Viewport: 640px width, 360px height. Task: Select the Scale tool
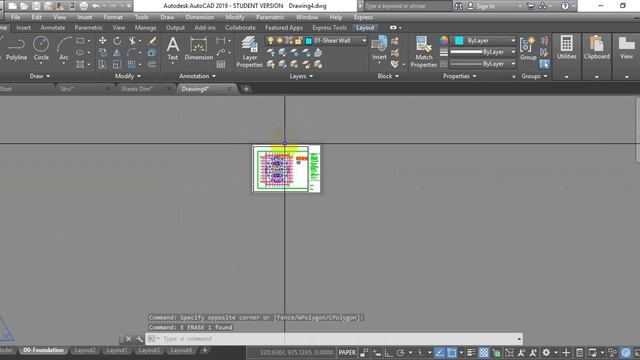[x=117, y=64]
